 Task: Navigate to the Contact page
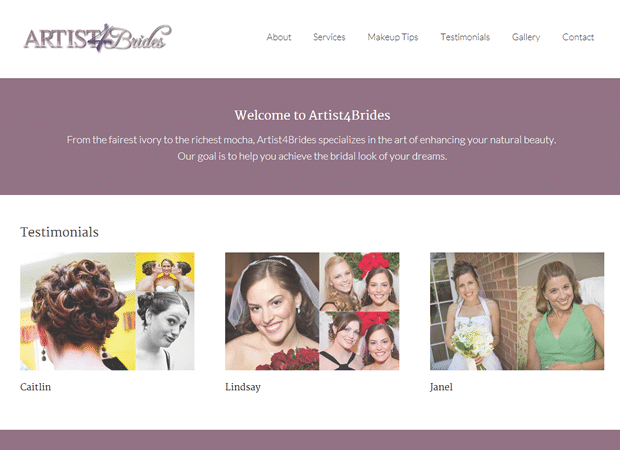[578, 37]
